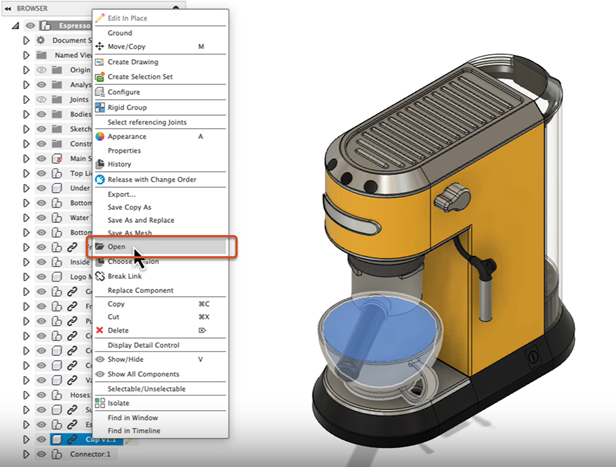
Task: Click the Edit In Place pencil icon
Action: pyautogui.click(x=100, y=18)
